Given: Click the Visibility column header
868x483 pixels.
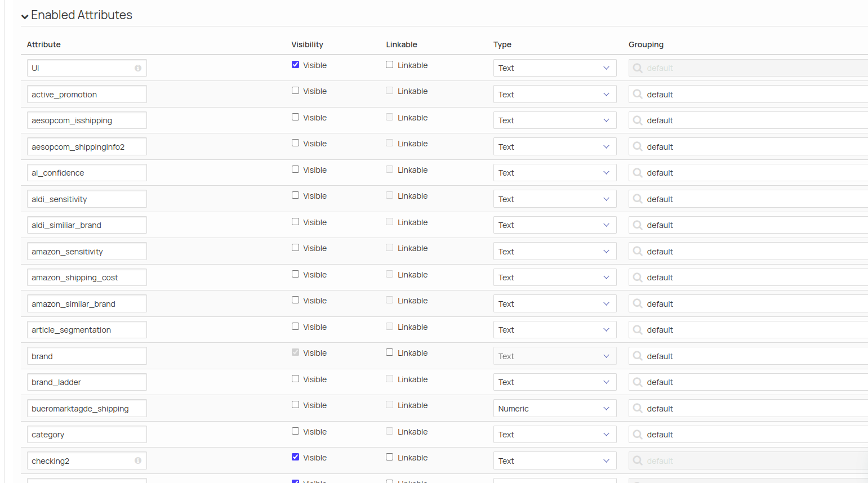Looking at the screenshot, I should [307, 44].
